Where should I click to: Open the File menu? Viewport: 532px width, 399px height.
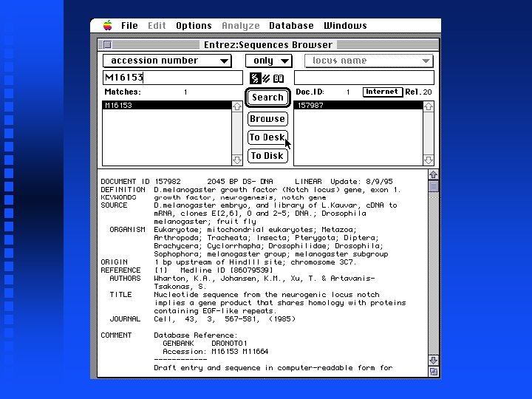129,26
